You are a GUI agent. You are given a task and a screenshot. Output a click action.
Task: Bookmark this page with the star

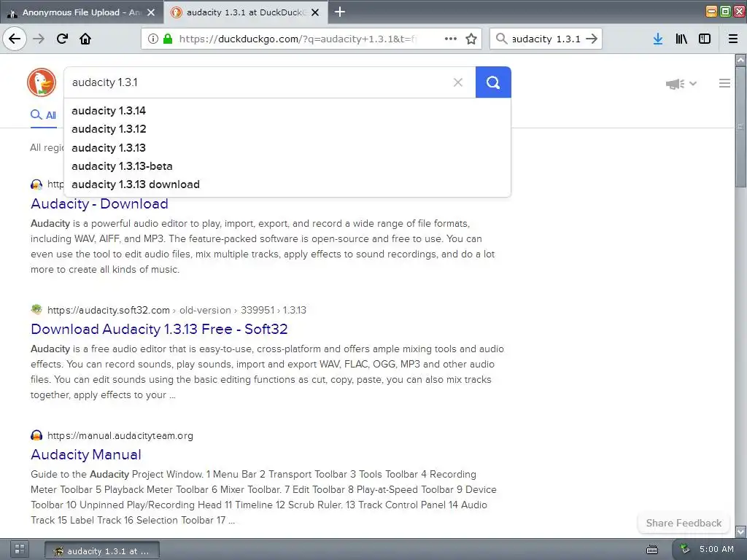point(471,39)
